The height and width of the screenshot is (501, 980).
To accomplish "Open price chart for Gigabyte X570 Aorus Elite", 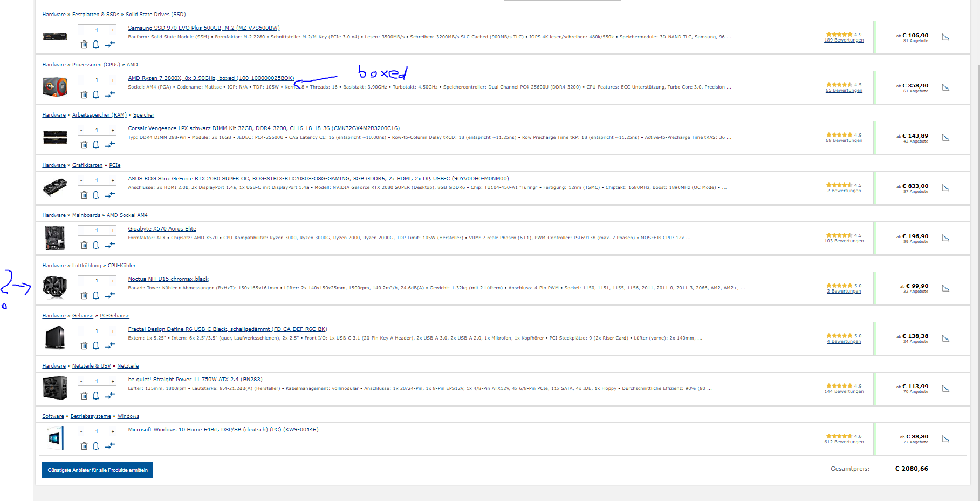I will pyautogui.click(x=945, y=238).
